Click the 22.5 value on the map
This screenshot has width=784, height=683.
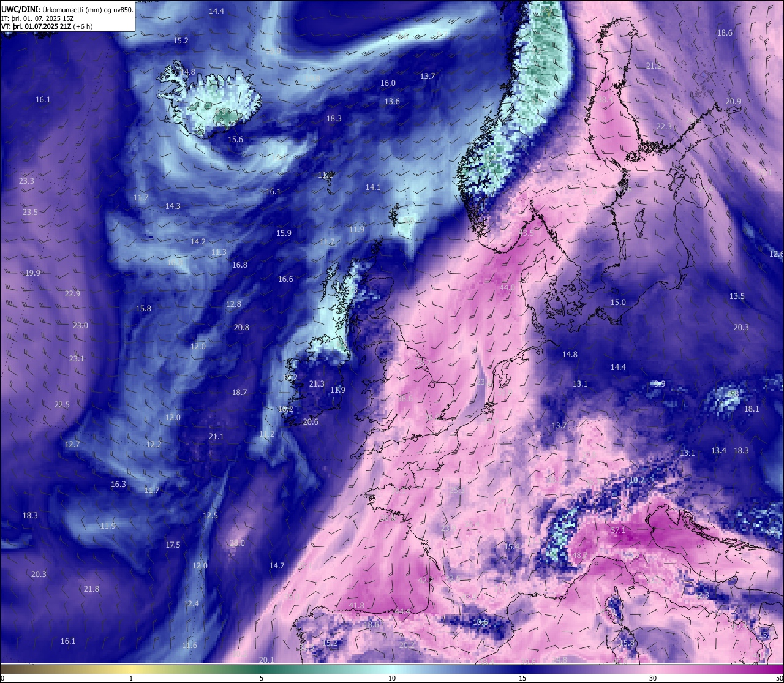coord(62,404)
